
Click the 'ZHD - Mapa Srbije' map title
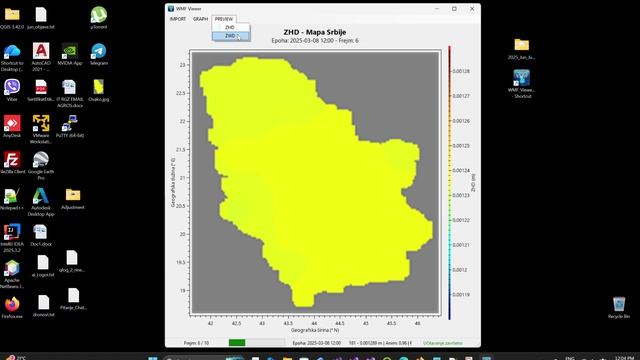click(x=315, y=32)
